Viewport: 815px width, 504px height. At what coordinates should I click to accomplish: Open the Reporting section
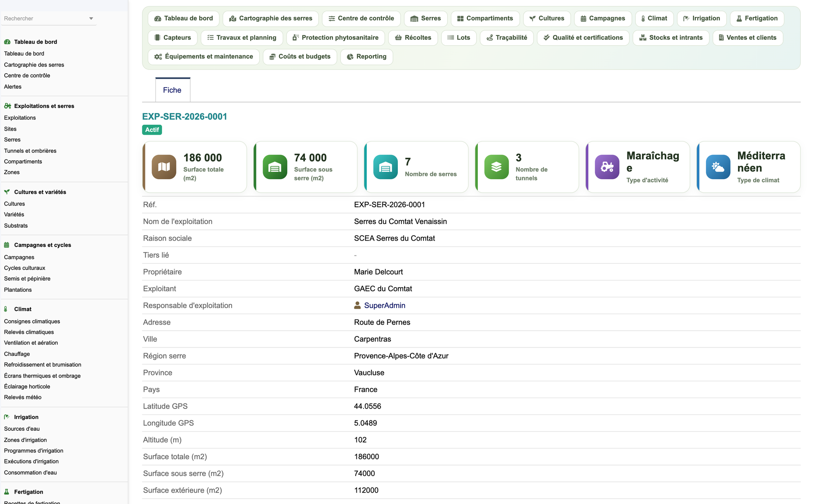click(x=366, y=57)
